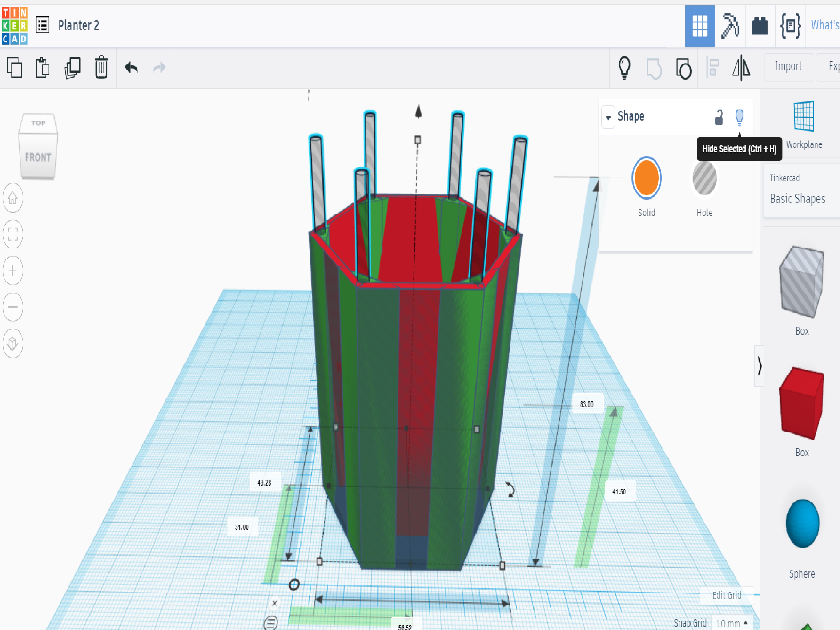Click the Group shapes icon
The width and height of the screenshot is (840, 630).
654,68
